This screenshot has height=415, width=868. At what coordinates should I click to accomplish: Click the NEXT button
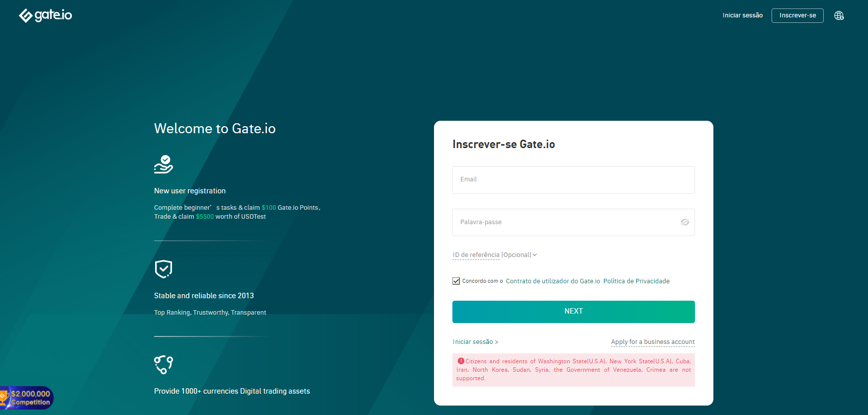click(573, 312)
